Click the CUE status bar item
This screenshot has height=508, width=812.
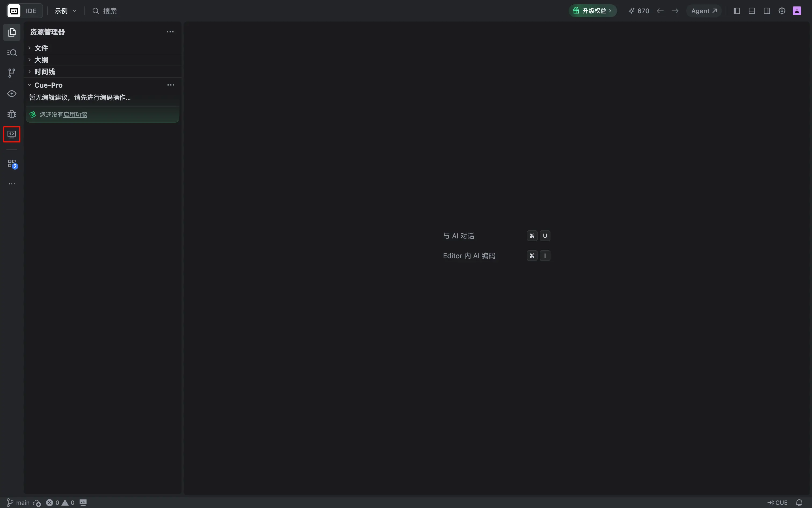[777, 503]
